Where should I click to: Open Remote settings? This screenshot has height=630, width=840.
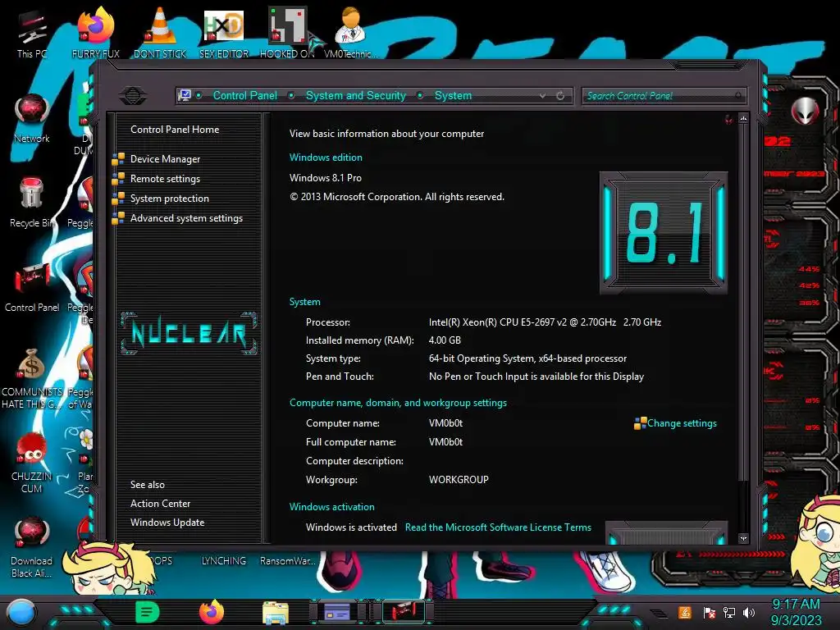165,179
